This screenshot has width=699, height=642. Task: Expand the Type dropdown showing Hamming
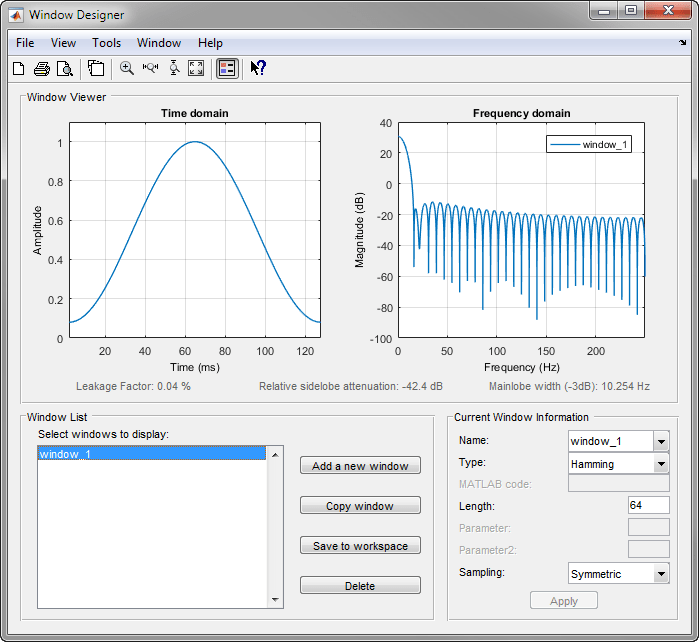pyautogui.click(x=619, y=464)
